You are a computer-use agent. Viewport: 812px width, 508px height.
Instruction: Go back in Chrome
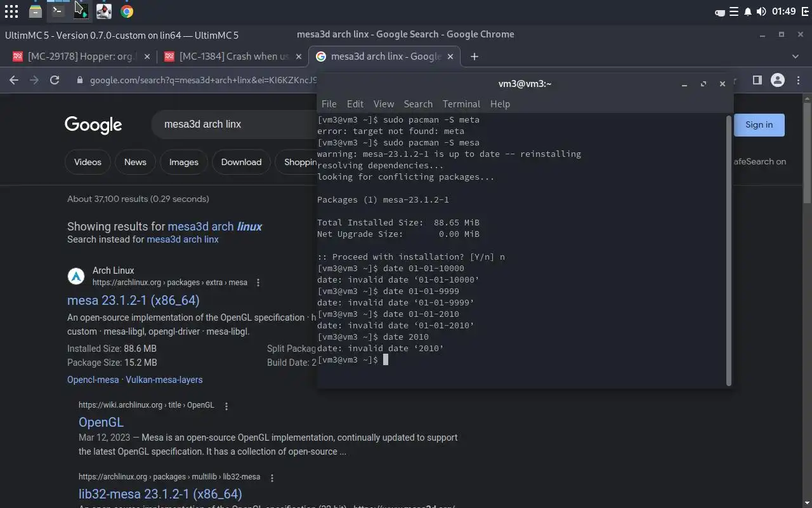tap(14, 80)
